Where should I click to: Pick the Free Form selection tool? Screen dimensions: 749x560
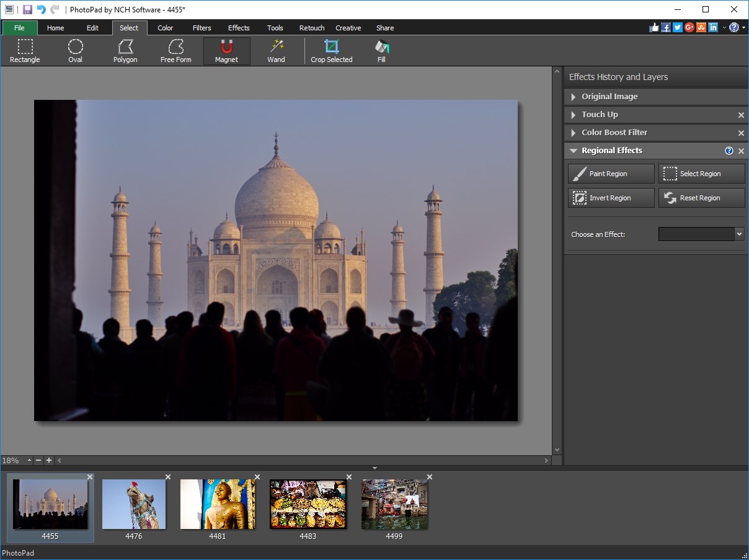(x=175, y=50)
